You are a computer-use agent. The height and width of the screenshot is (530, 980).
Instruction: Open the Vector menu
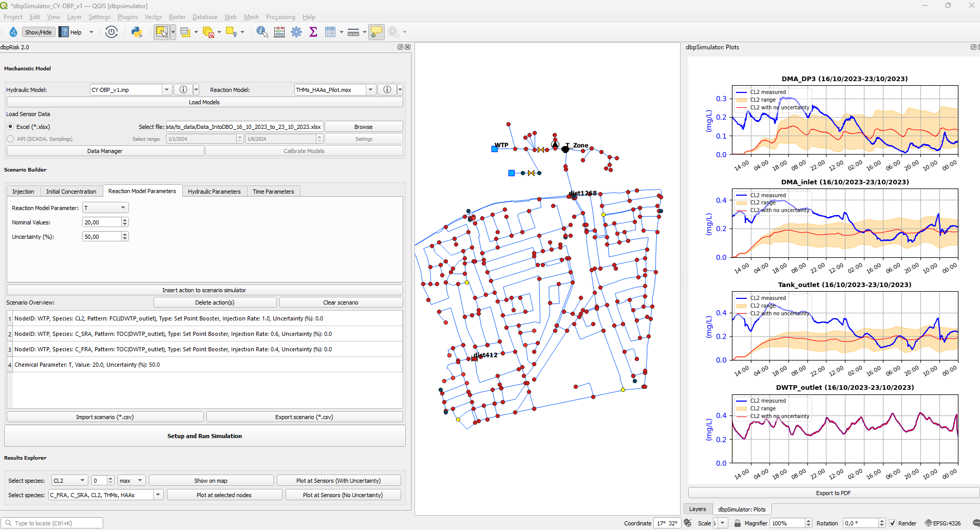coord(153,17)
